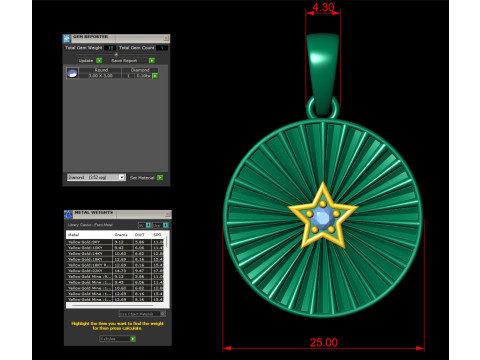Click the Update label in Gem Reporter
480x360 pixels.
pyautogui.click(x=86, y=61)
